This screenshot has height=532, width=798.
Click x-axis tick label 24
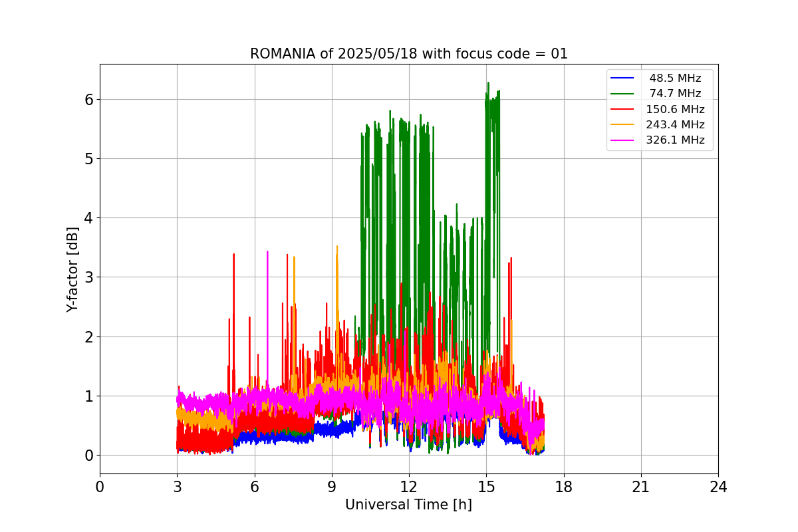point(718,487)
